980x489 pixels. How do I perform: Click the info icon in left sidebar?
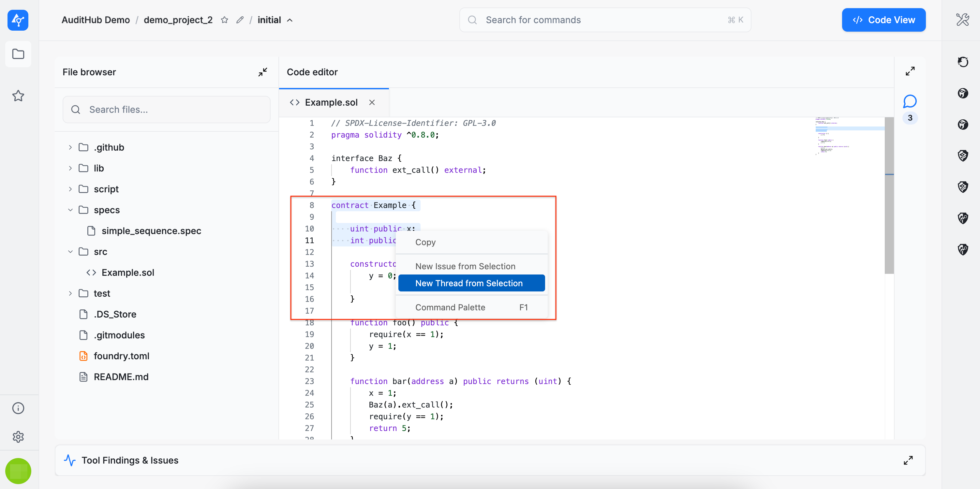[x=18, y=408]
